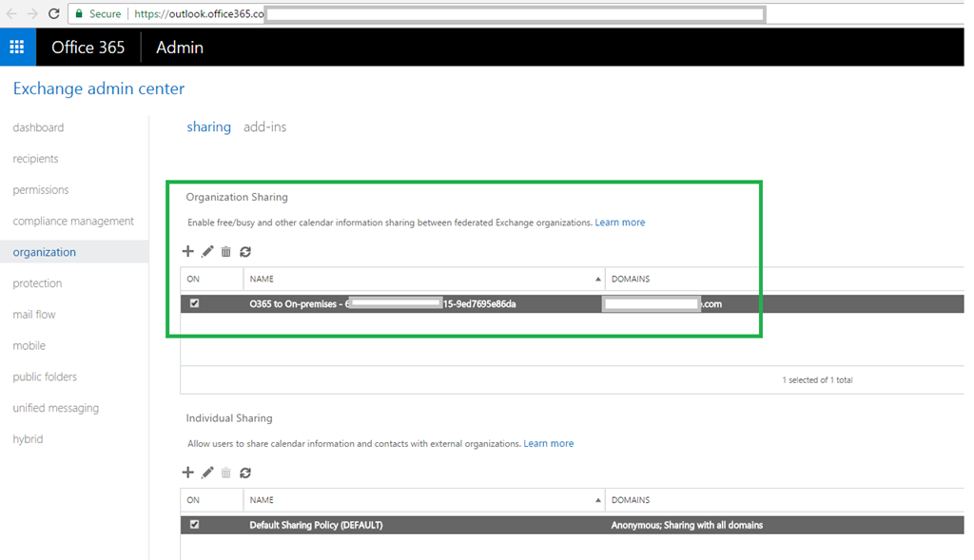Open the Office 365 app launcher grid
The height and width of the screenshot is (560, 974).
coord(17,48)
